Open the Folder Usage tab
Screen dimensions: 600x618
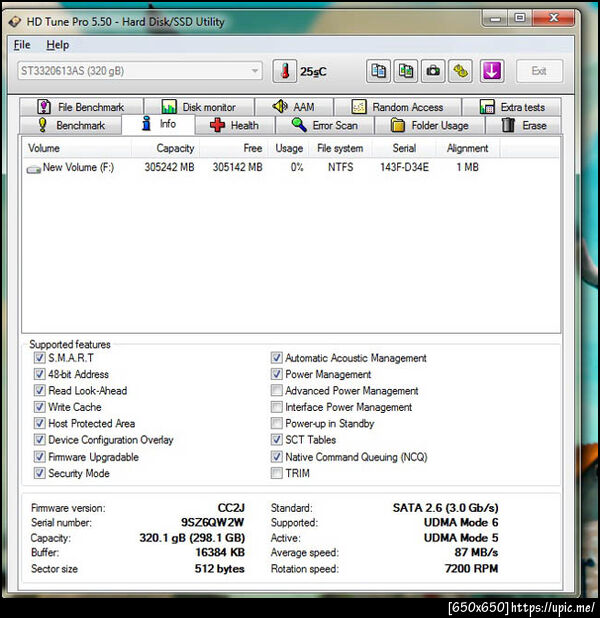(429, 125)
